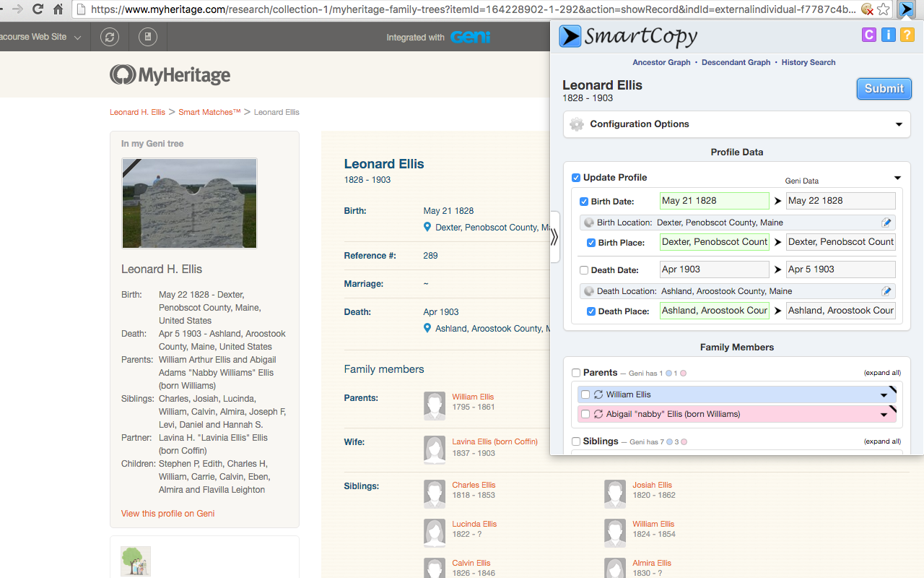Open the History Search view

tap(808, 62)
